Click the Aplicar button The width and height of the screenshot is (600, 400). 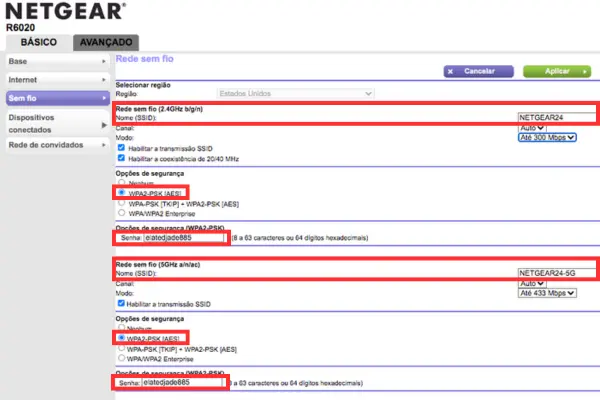[x=557, y=71]
